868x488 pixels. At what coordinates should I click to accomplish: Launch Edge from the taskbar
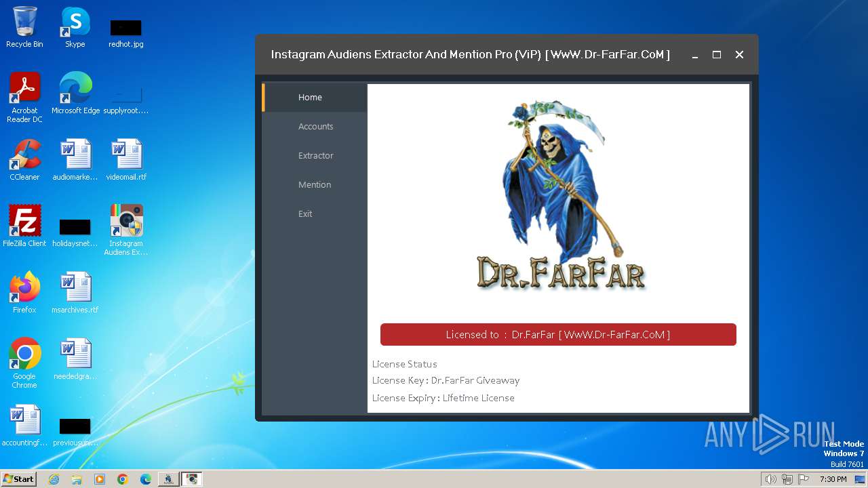tap(146, 479)
